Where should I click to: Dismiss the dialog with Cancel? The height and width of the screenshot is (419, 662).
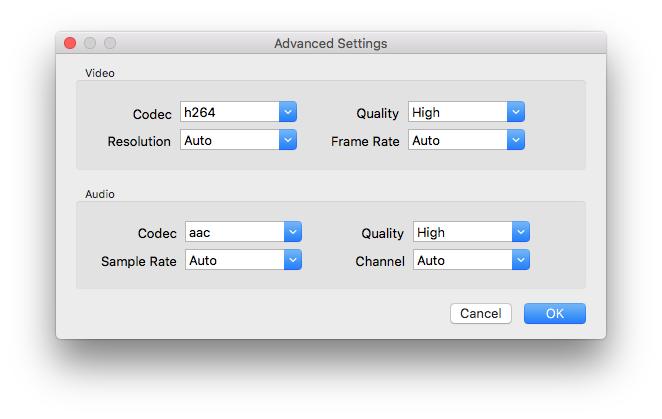[x=481, y=313]
